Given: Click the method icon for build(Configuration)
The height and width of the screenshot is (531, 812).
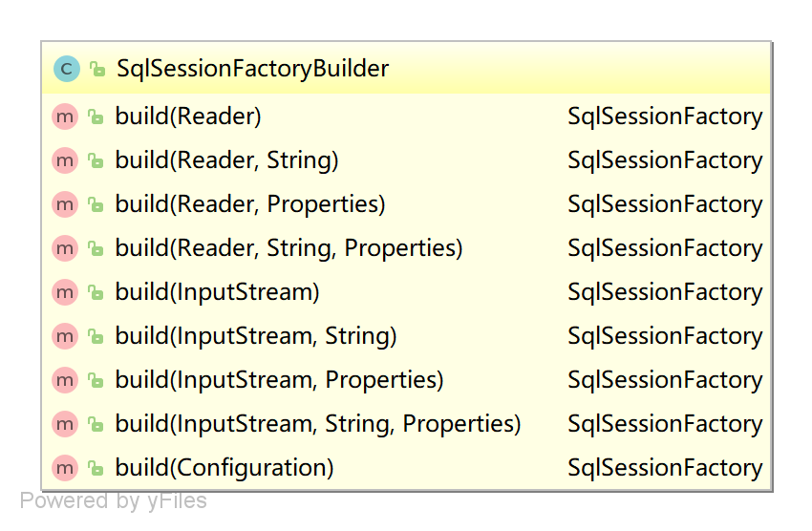Looking at the screenshot, I should [65, 468].
